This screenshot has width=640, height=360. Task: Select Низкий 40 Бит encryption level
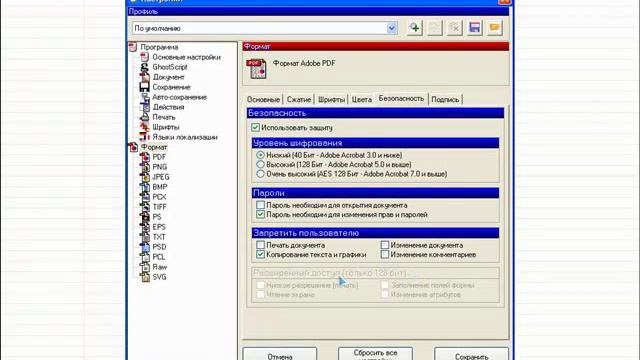260,155
